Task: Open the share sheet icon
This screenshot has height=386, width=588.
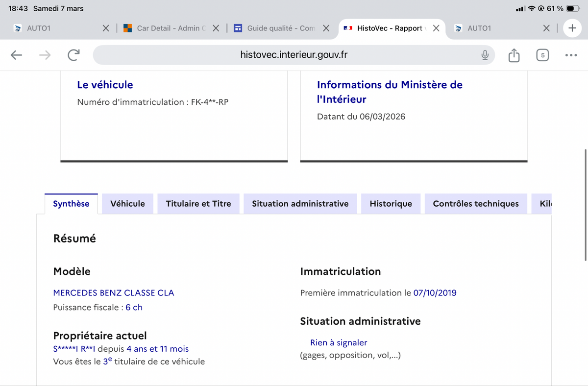Action: 514,55
